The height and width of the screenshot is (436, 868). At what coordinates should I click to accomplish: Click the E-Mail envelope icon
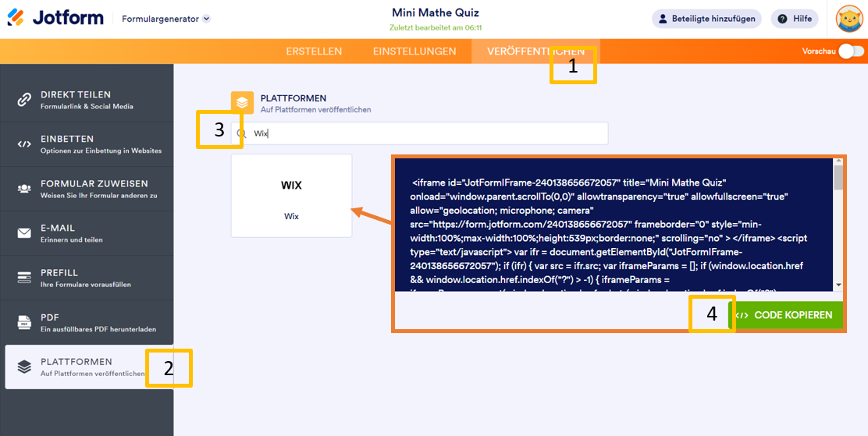[x=23, y=233]
